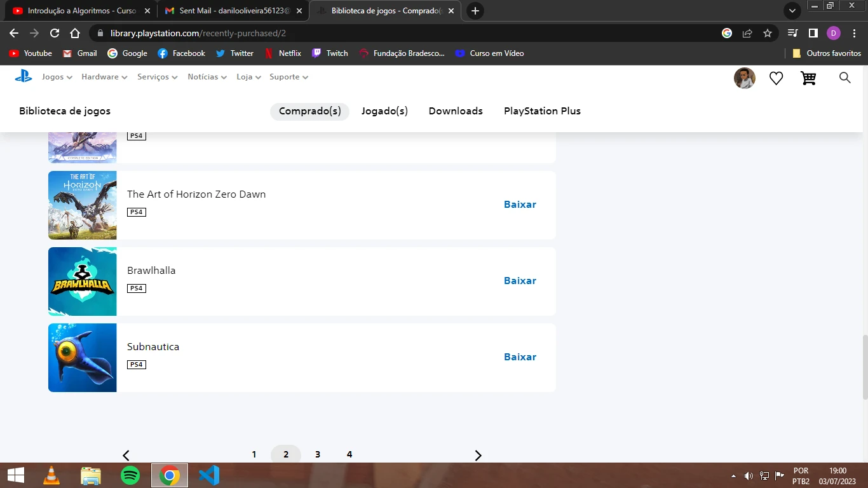
Task: Switch to the Downloads tab
Action: tap(456, 111)
